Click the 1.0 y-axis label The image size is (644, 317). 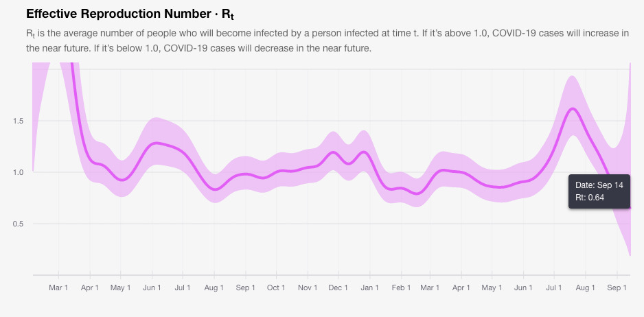tap(20, 172)
